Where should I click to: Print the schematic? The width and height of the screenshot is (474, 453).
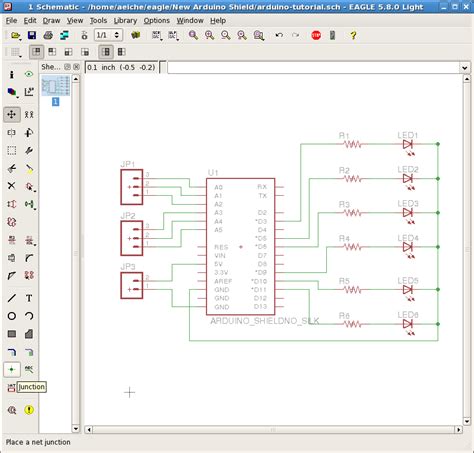point(48,35)
